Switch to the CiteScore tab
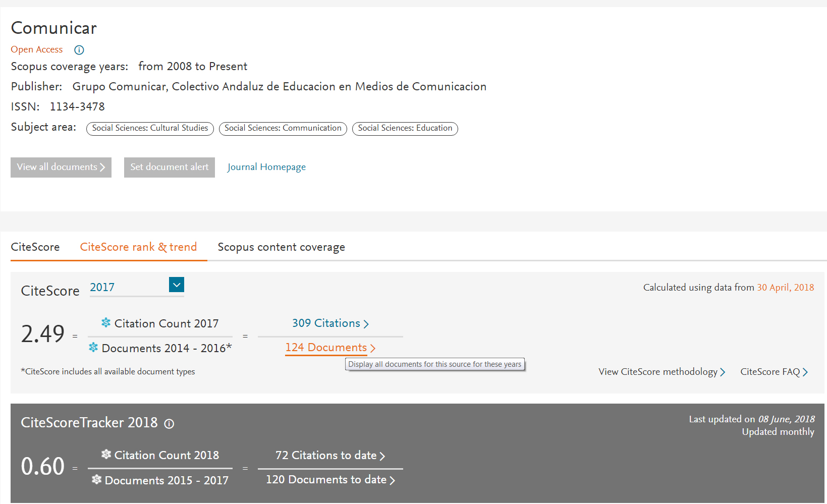827x504 pixels. 35,247
